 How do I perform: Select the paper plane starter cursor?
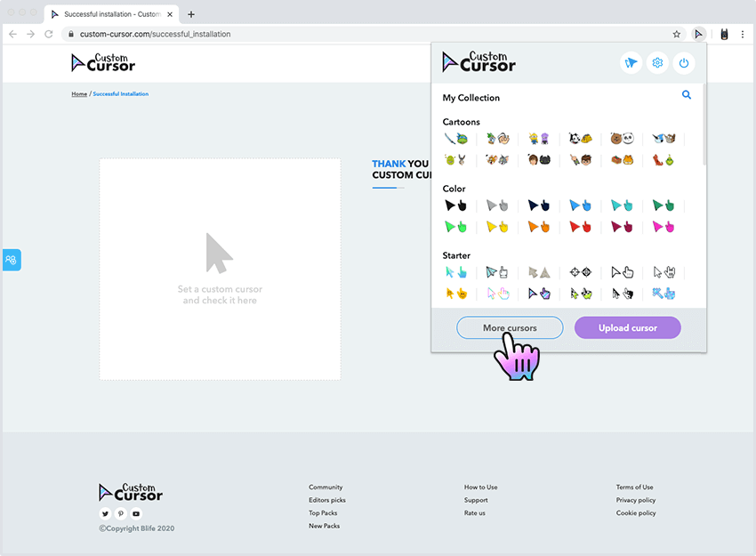[497, 272]
